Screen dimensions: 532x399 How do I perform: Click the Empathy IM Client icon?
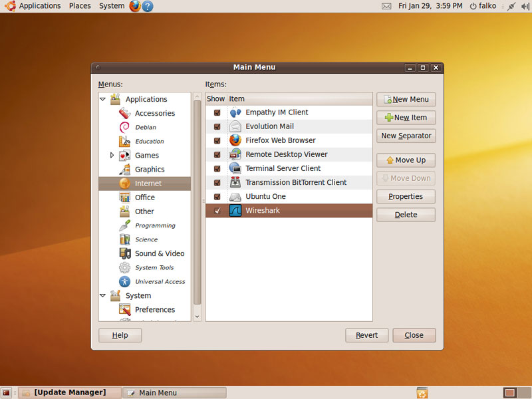[x=235, y=112]
